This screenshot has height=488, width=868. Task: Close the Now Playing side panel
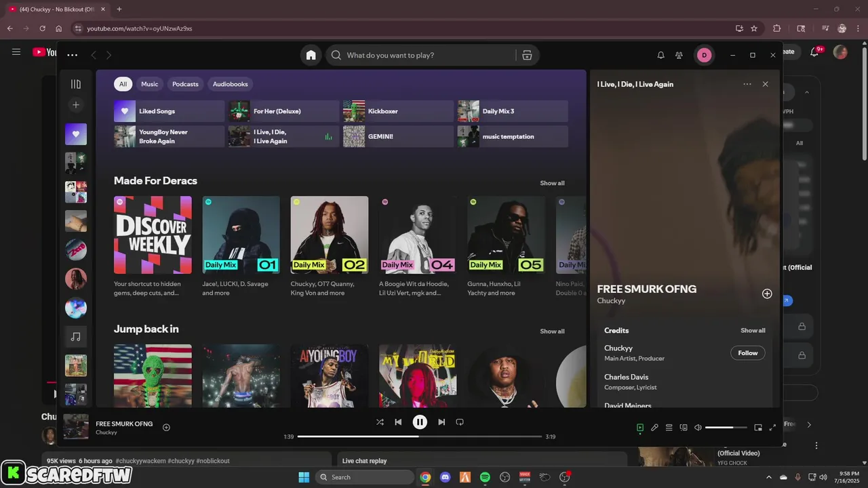coord(765,84)
